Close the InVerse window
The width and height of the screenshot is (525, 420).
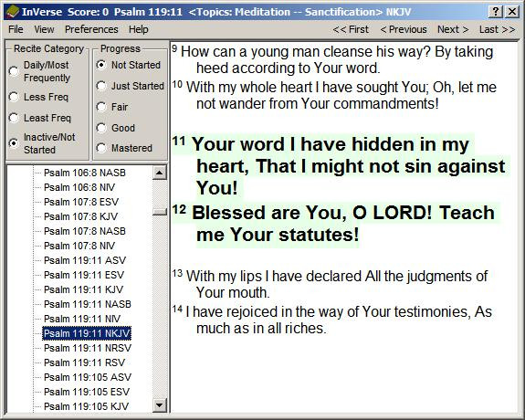tap(512, 12)
